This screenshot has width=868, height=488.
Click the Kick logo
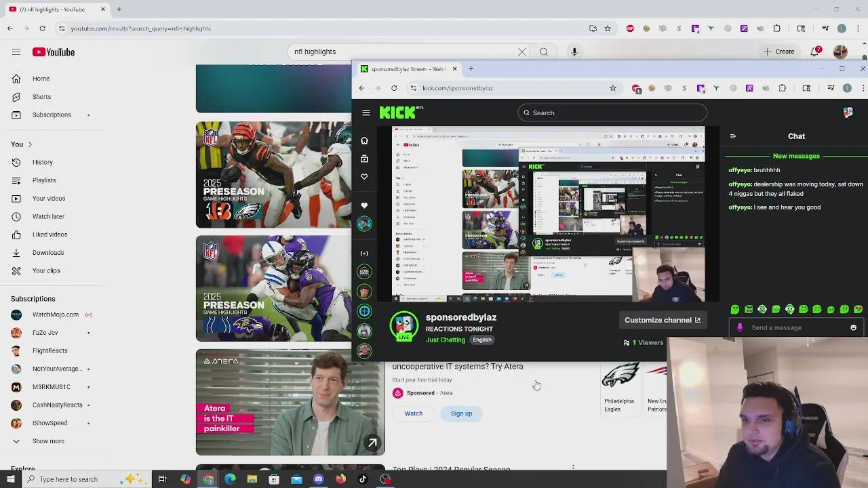[x=401, y=113]
